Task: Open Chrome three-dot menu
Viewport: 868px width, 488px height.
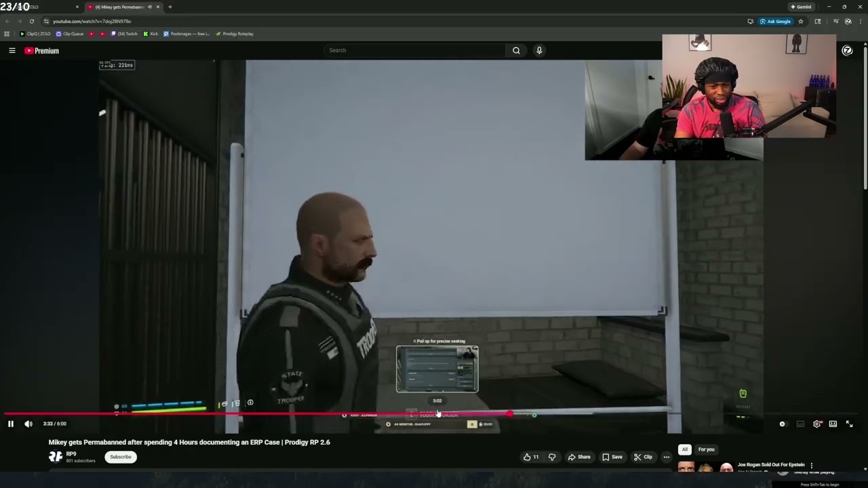Action: [x=859, y=21]
